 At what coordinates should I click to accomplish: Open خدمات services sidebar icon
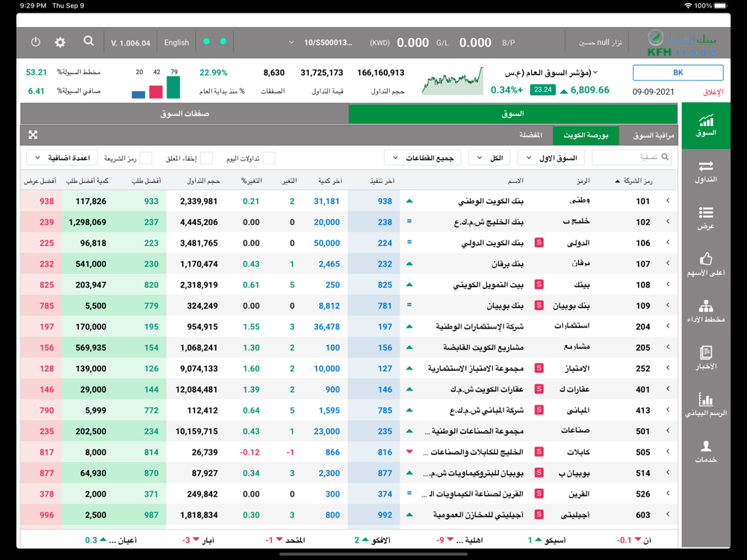click(x=706, y=452)
